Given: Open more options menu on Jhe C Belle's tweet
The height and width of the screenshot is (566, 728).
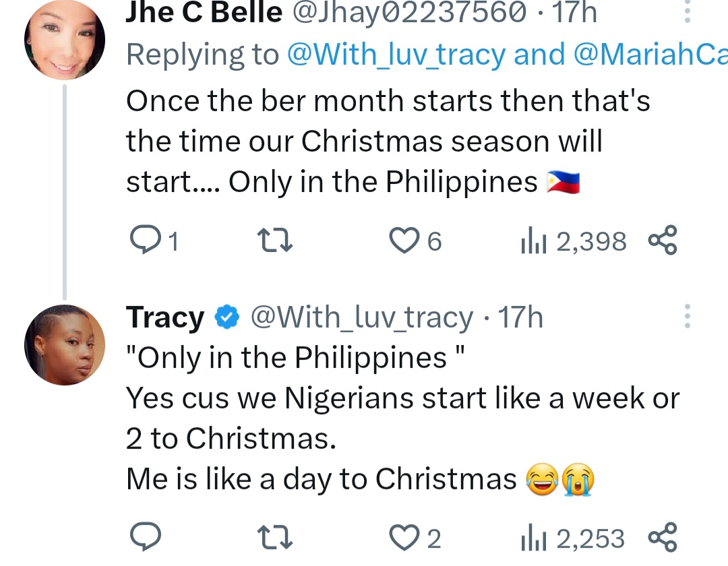Looking at the screenshot, I should click(688, 12).
